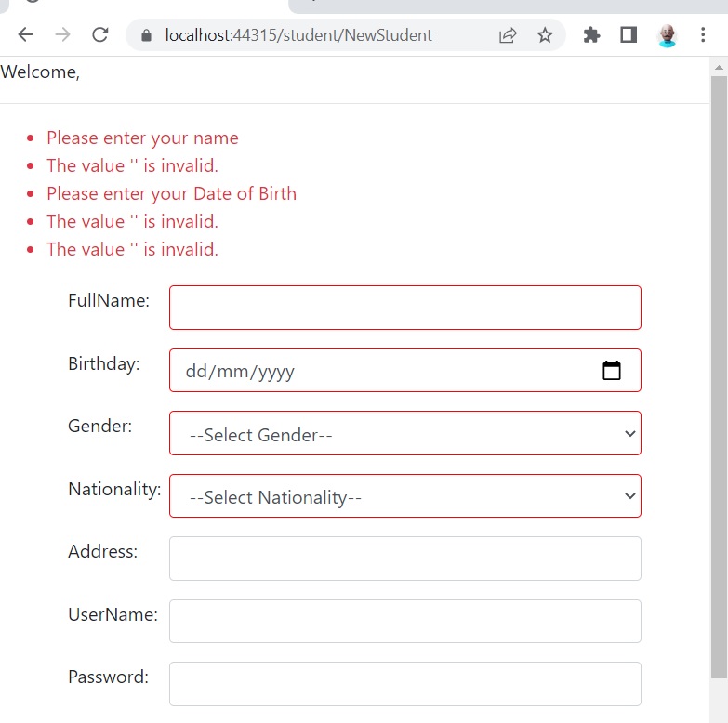728x723 pixels.
Task: Open the Extensions puzzle icon
Action: click(591, 34)
